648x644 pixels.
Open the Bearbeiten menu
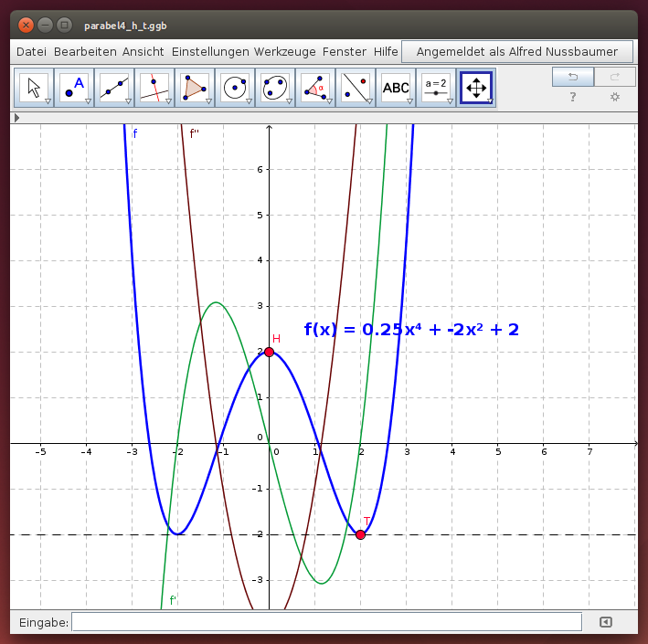coord(85,52)
